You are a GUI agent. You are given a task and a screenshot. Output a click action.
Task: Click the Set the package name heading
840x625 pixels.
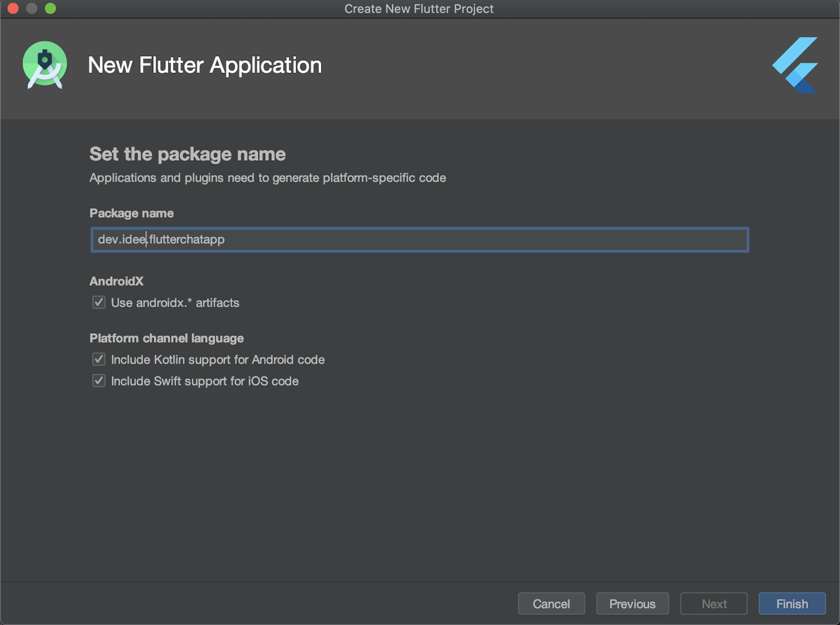pos(187,154)
